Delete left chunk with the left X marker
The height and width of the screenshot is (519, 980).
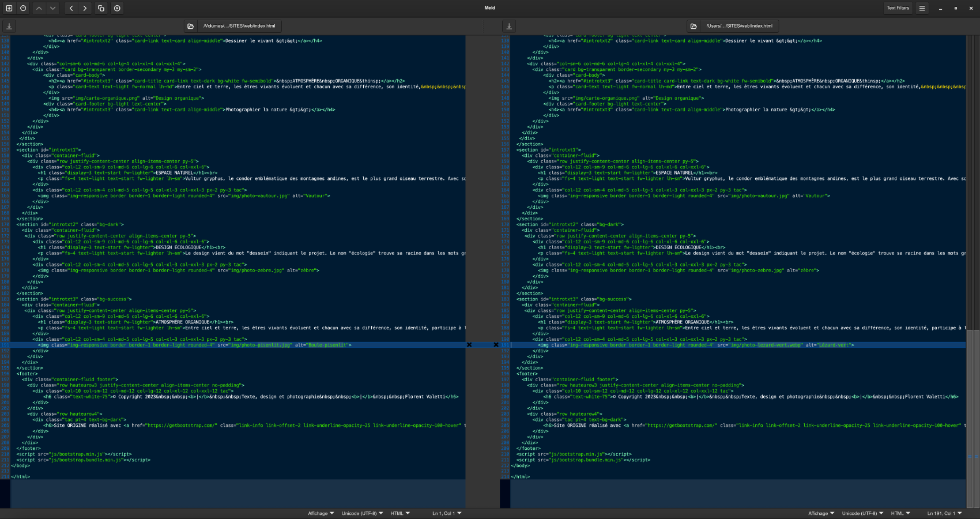coord(469,345)
